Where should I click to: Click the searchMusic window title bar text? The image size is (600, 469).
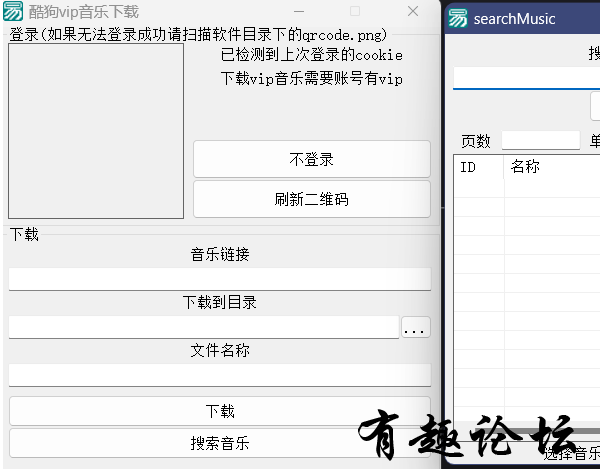click(x=514, y=19)
